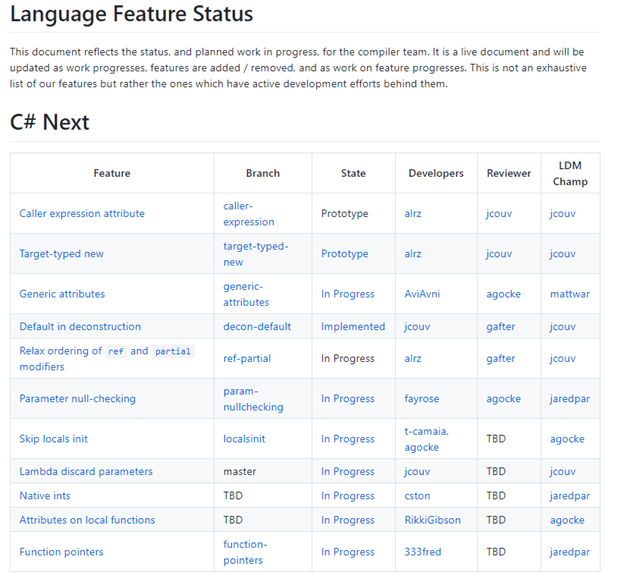Open the function-pointers branch link
Image resolution: width=624 pixels, height=585 pixels.
245,552
